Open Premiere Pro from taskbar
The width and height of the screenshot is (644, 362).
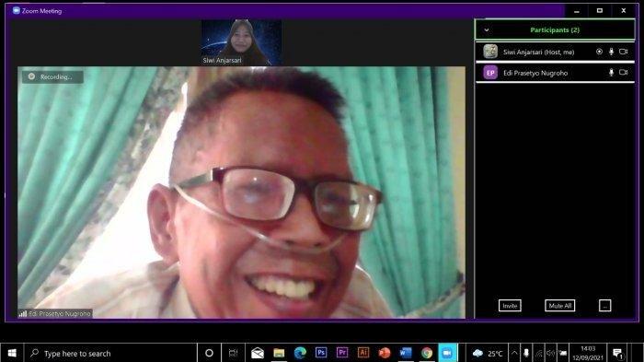pos(342,353)
